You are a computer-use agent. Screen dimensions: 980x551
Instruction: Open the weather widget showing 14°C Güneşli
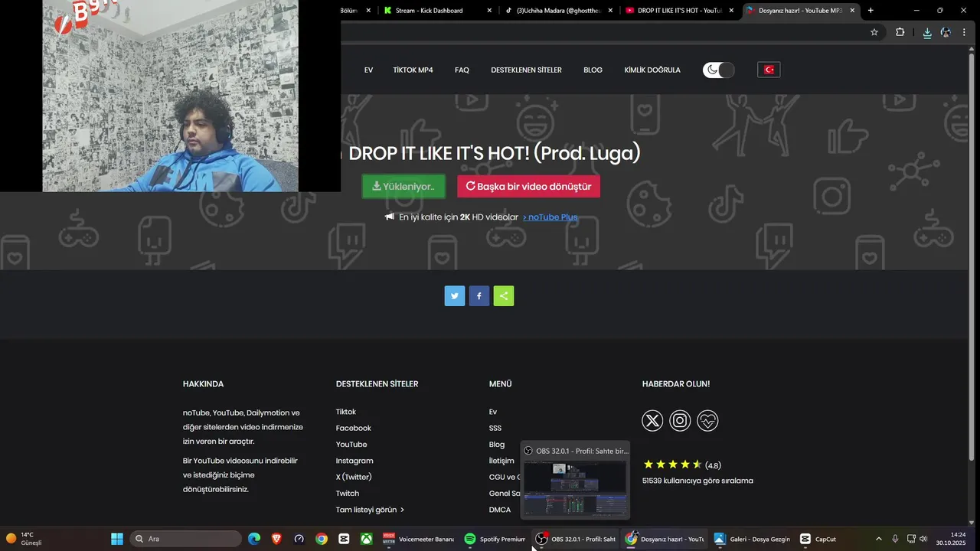tap(24, 539)
